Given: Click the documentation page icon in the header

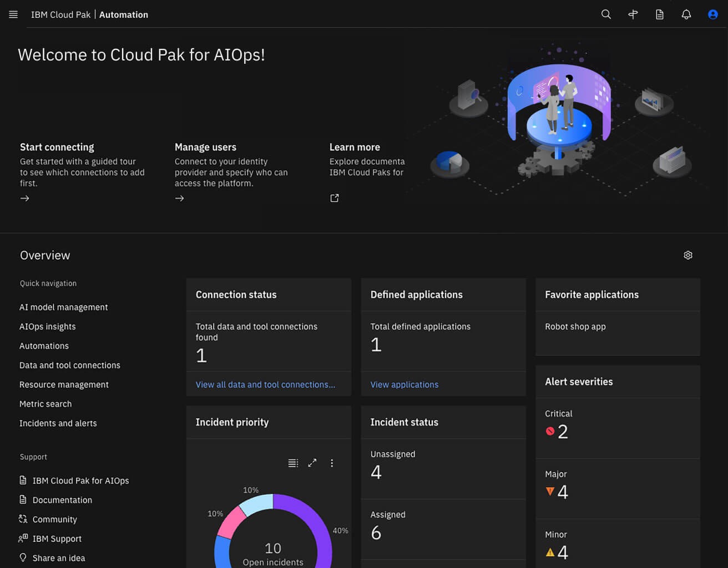Looking at the screenshot, I should click(659, 14).
